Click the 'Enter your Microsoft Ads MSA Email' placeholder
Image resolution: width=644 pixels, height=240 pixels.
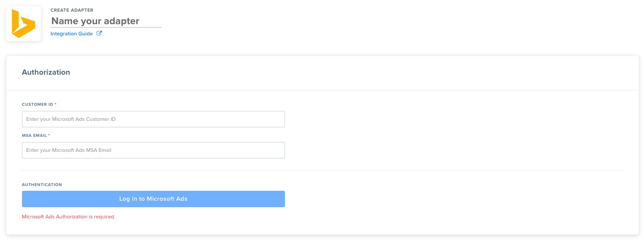click(69, 150)
